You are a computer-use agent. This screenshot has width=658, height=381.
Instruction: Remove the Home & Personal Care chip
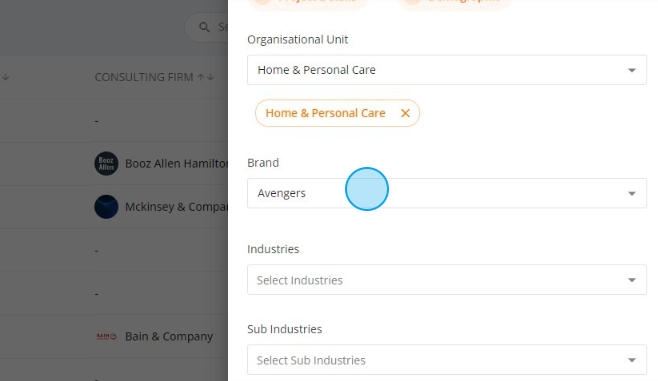coord(405,113)
